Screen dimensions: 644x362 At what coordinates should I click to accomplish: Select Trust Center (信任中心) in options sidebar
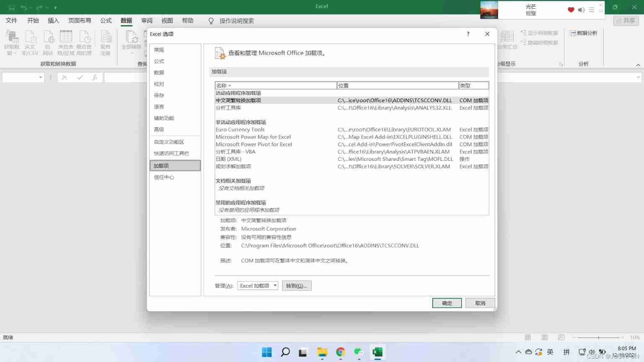click(x=175, y=177)
